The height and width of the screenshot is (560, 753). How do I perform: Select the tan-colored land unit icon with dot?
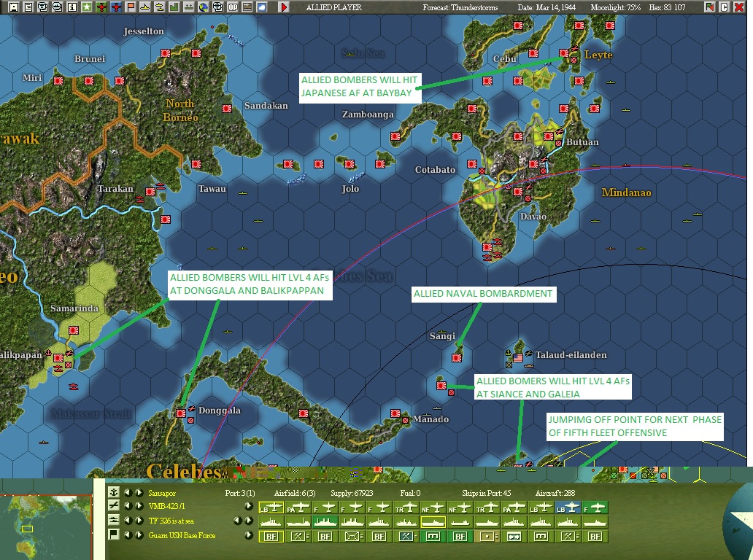487,537
